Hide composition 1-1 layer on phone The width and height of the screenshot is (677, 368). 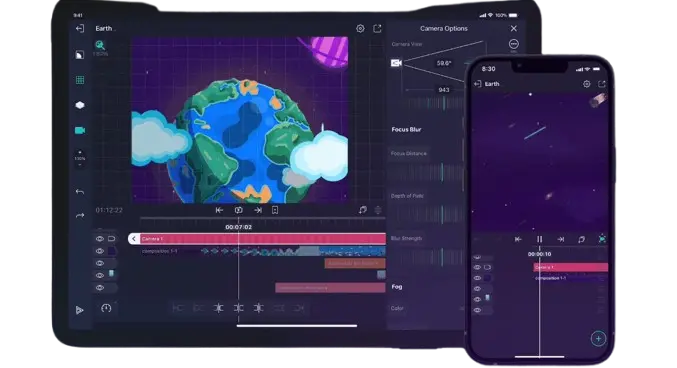pos(477,278)
